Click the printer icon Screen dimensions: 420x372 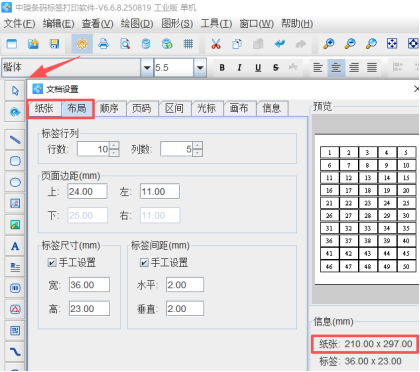(103, 44)
